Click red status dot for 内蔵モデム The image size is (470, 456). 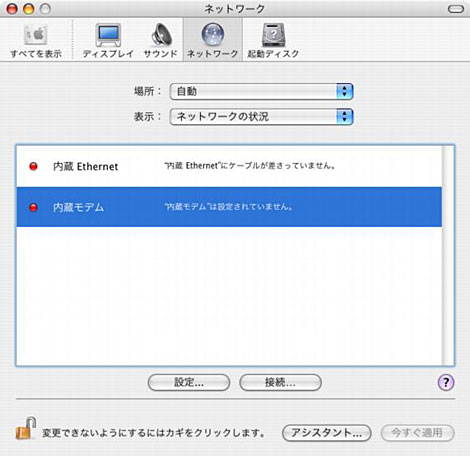pyautogui.click(x=33, y=207)
